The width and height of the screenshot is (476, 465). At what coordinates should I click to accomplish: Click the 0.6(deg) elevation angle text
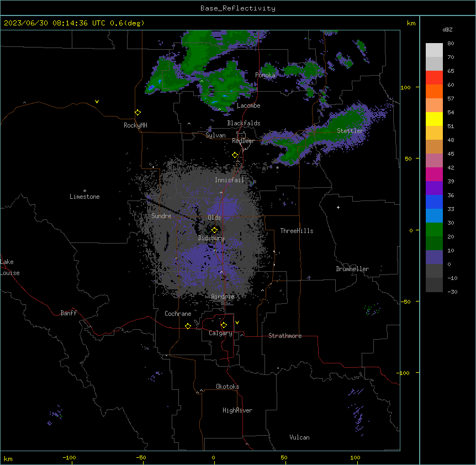point(127,23)
